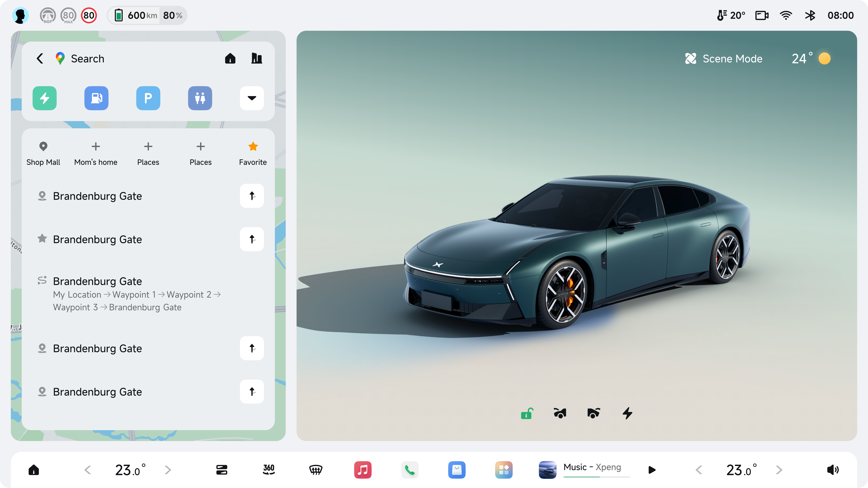The image size is (868, 488).
Task: Open Wi-Fi settings from status bar
Action: click(786, 16)
